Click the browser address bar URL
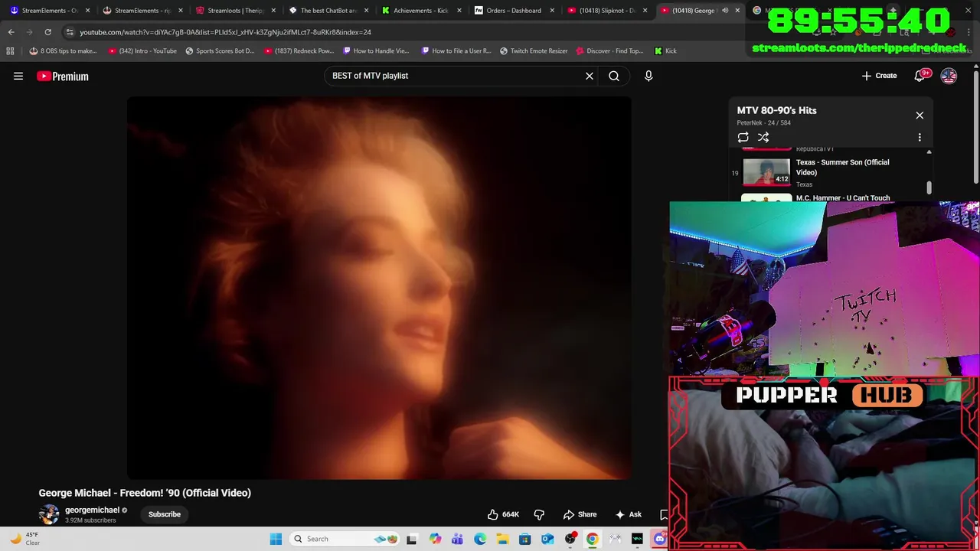This screenshot has height=551, width=980. (x=225, y=32)
